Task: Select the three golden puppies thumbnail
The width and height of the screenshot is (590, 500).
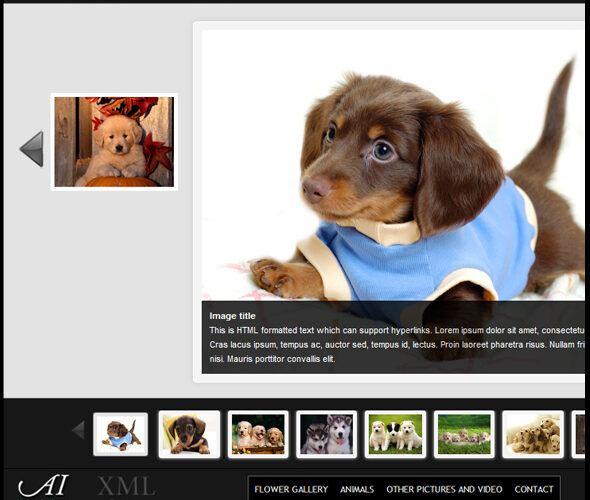Action: pos(258,434)
